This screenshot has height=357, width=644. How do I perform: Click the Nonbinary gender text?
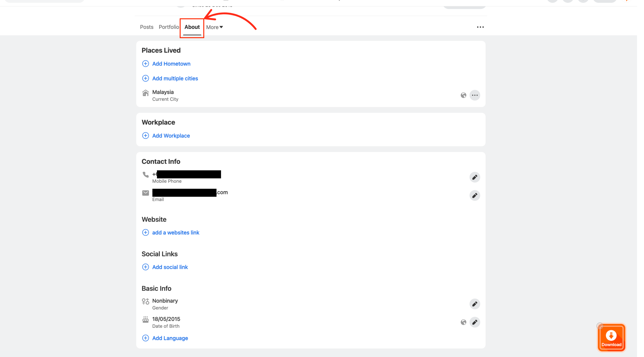coord(165,301)
